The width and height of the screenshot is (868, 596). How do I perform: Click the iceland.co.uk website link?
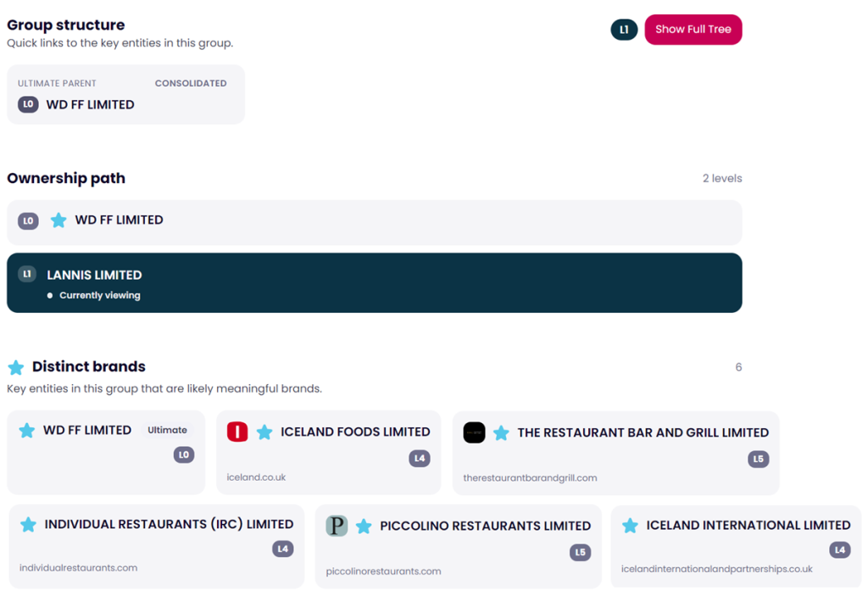point(256,477)
